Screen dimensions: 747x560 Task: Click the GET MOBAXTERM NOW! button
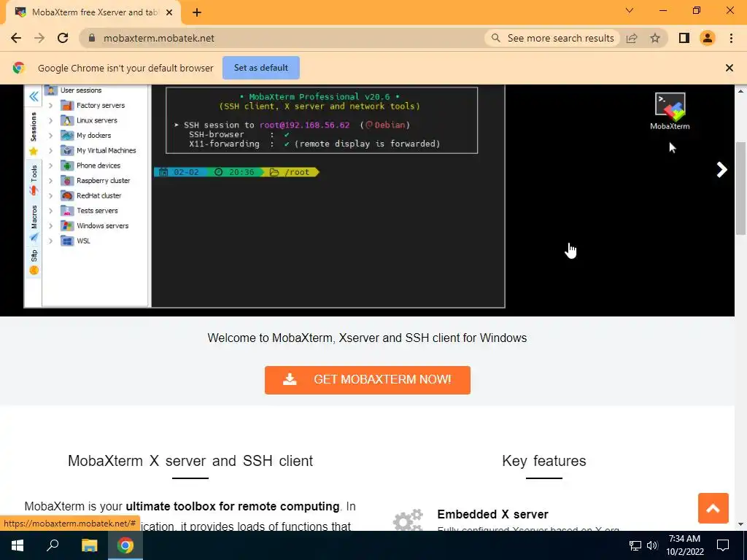pyautogui.click(x=368, y=379)
